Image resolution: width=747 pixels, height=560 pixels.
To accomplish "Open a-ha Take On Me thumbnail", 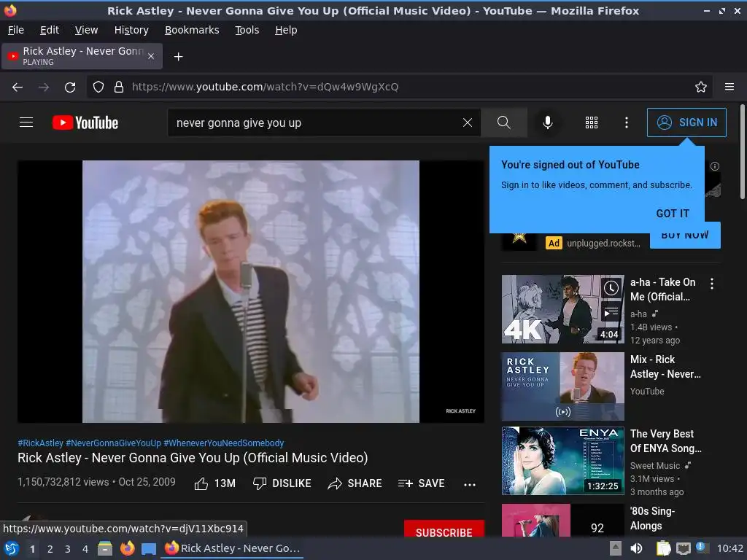I will [562, 309].
